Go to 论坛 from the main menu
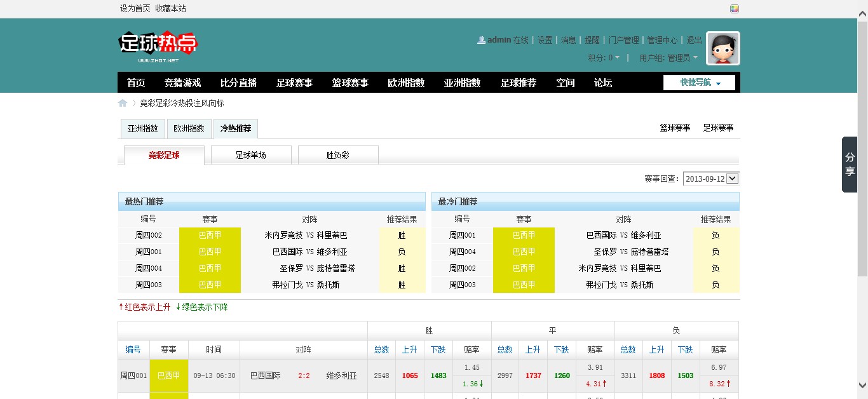 pyautogui.click(x=603, y=83)
